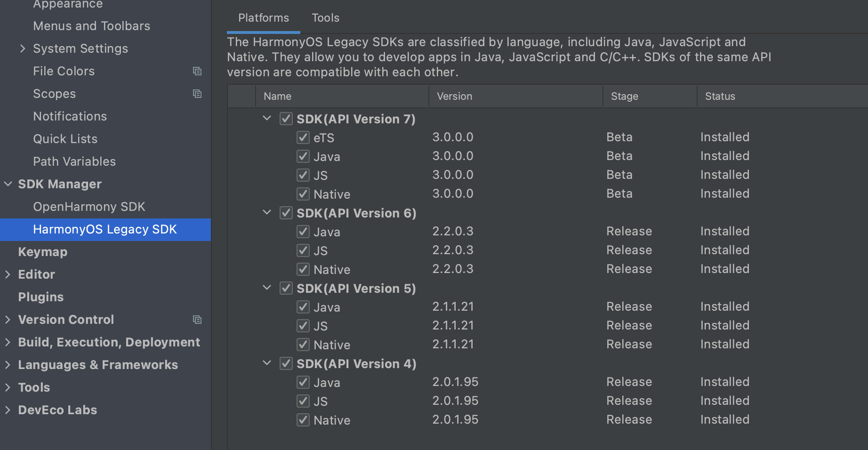Image resolution: width=868 pixels, height=450 pixels.
Task: Collapse the SDK(API Version 5) group
Action: coord(267,288)
